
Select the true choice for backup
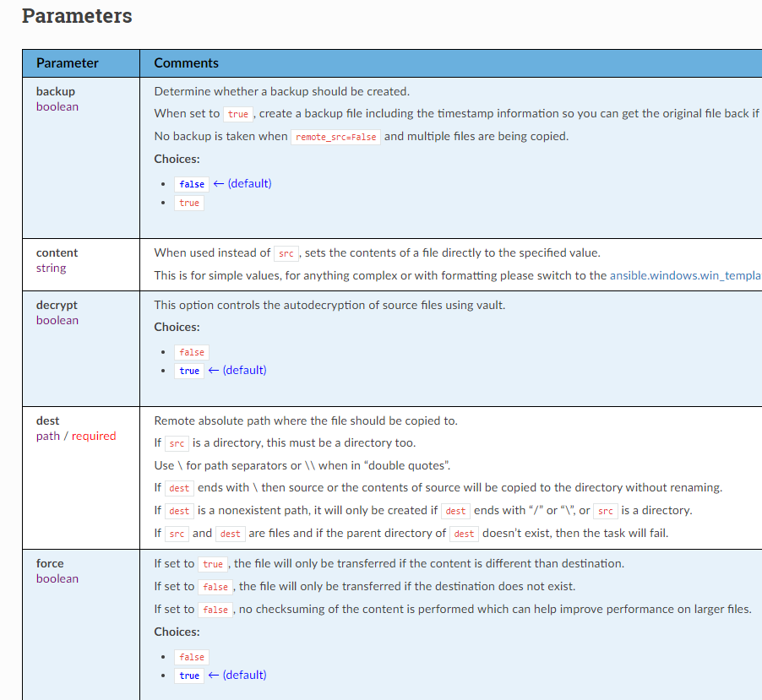(x=189, y=203)
